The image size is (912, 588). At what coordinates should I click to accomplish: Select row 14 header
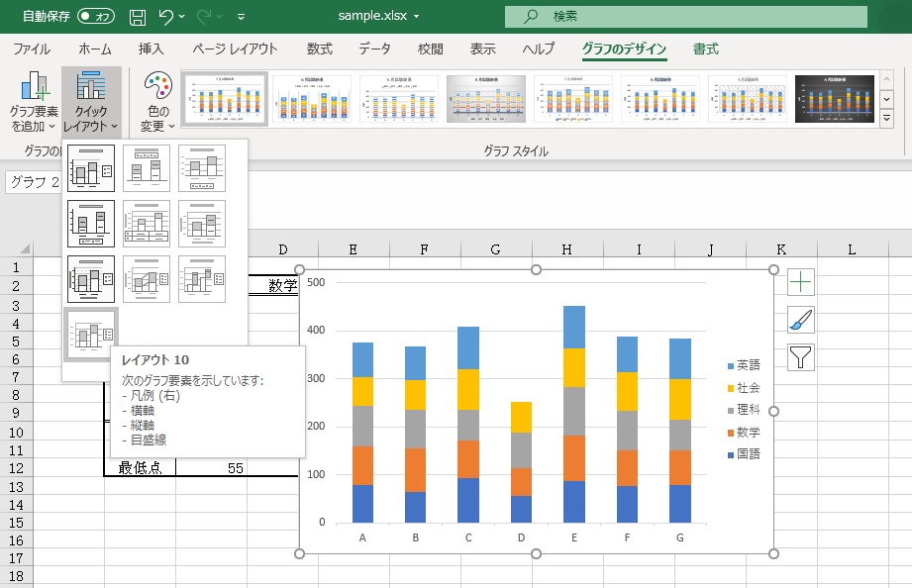coord(17,505)
